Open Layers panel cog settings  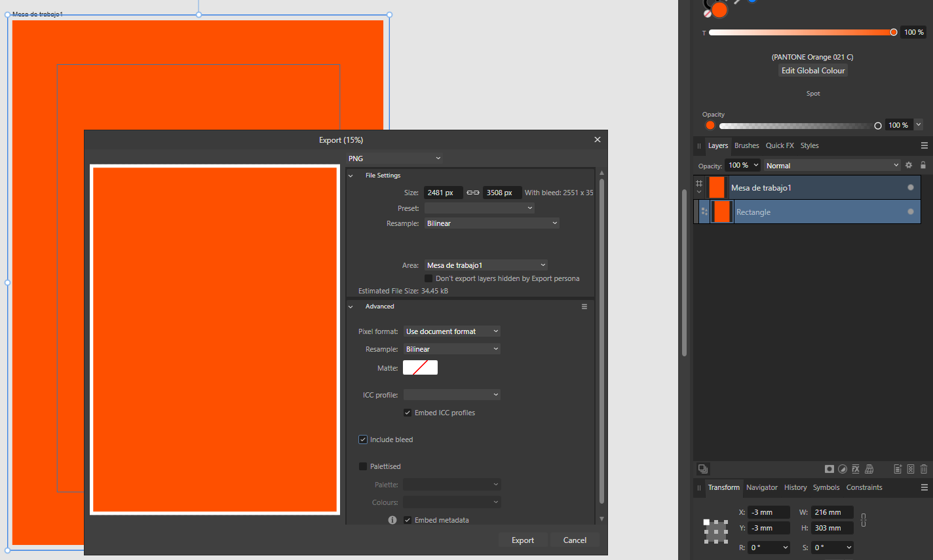pyautogui.click(x=909, y=165)
